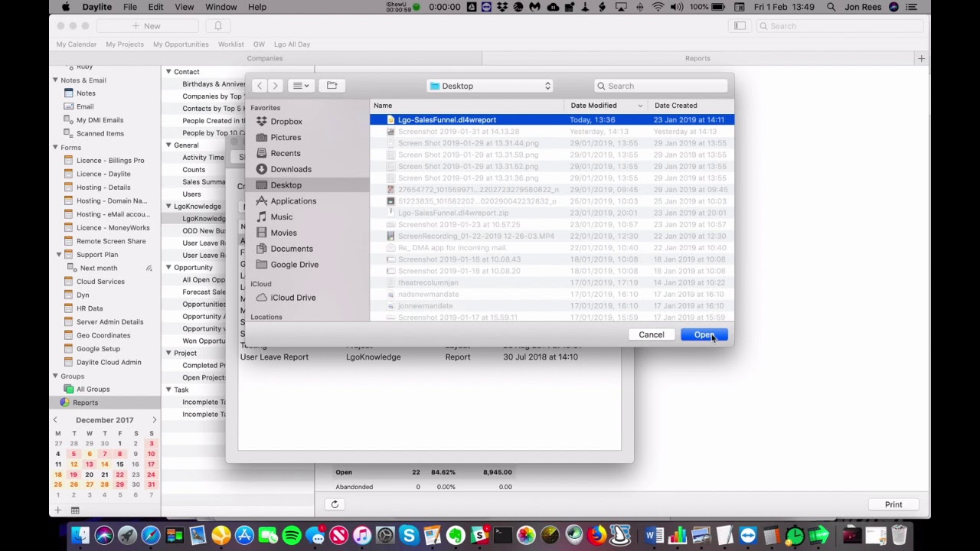Click the plus icon under the mini calendar

57,510
